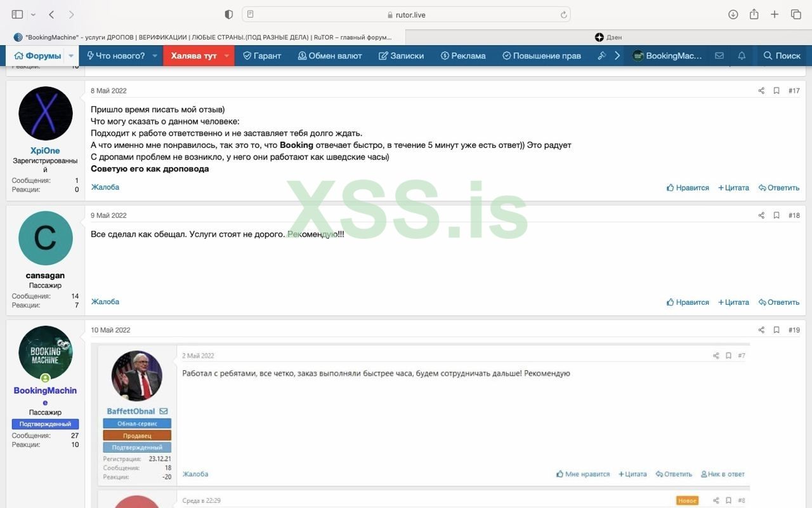812x508 pixels.
Task: Open the Обмен валют page
Action: point(330,56)
